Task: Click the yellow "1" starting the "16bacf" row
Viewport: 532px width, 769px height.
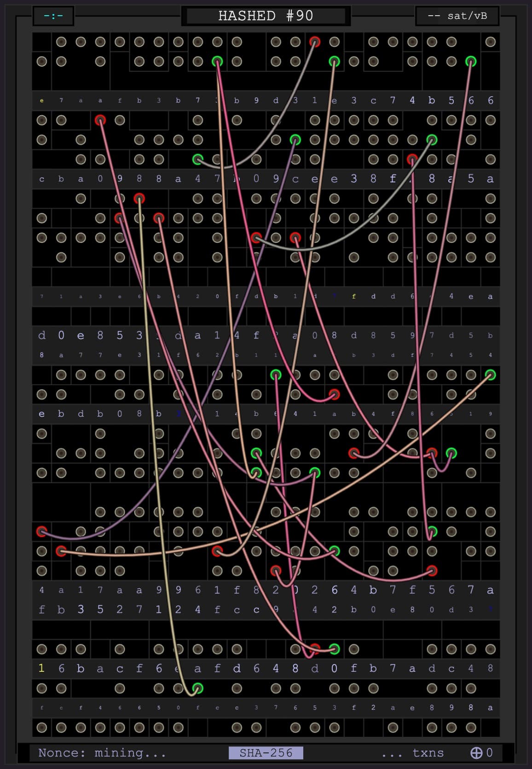Action: coord(41,668)
